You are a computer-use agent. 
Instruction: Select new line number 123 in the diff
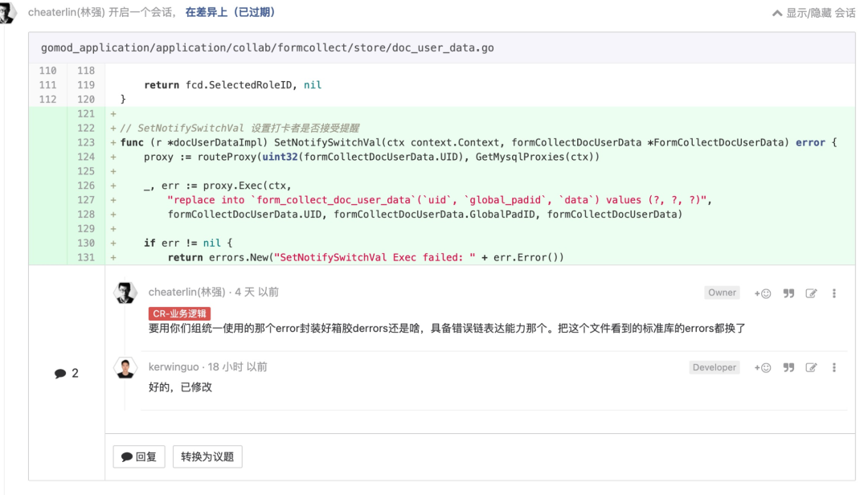pyautogui.click(x=86, y=142)
